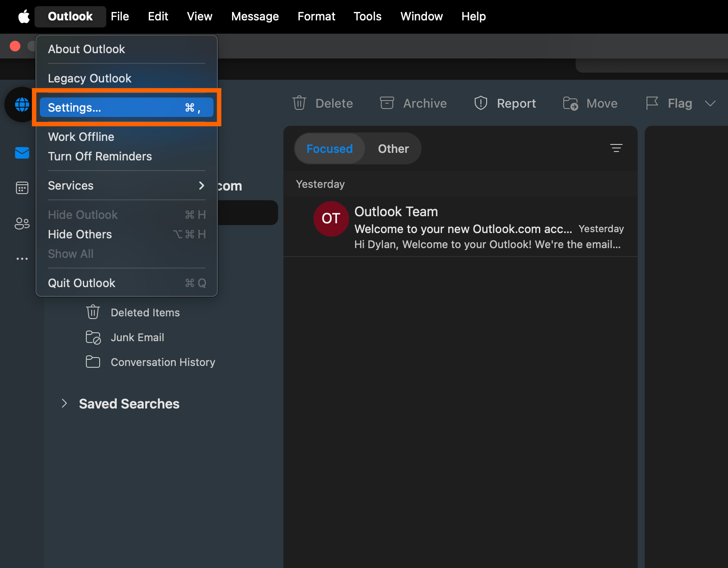The width and height of the screenshot is (728, 568).
Task: Open the Edit menu
Action: coord(158,16)
